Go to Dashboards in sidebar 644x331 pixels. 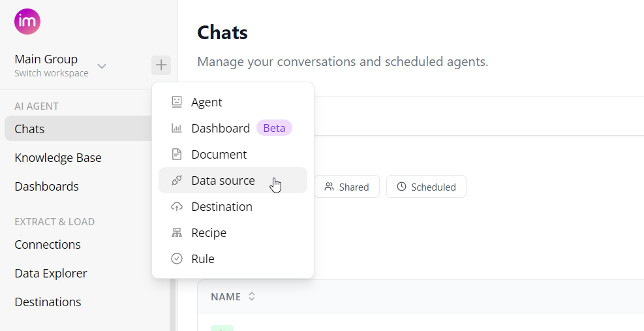(47, 187)
